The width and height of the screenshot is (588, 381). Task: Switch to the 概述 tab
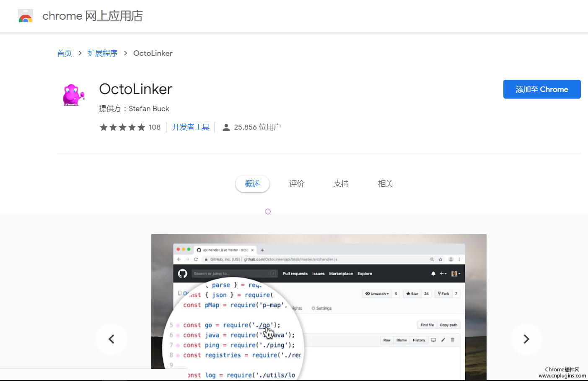pos(252,184)
